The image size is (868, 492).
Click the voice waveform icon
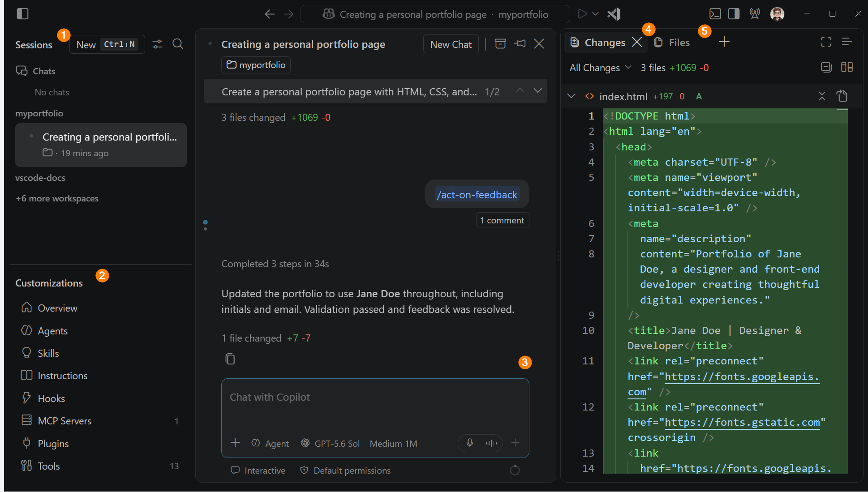(x=491, y=443)
